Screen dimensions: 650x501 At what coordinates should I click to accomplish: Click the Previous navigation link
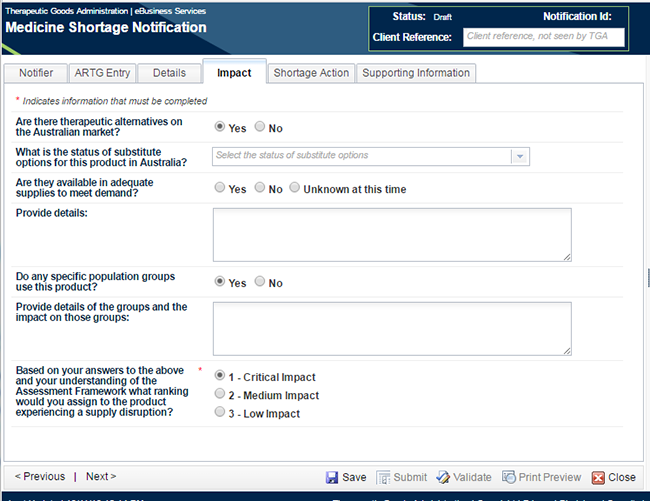pos(40,477)
